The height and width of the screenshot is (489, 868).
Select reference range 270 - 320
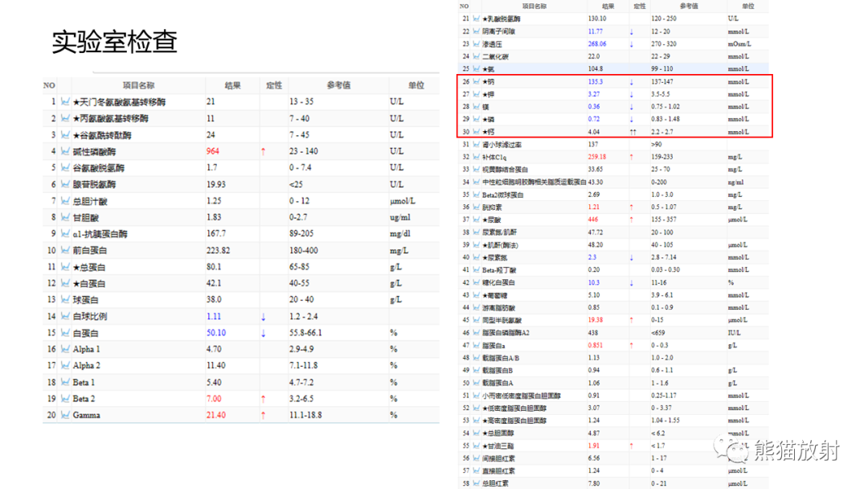[x=664, y=43]
